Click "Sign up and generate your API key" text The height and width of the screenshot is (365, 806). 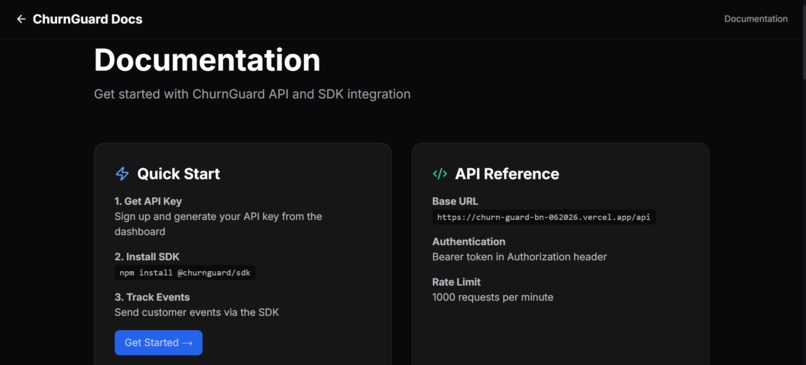click(218, 224)
